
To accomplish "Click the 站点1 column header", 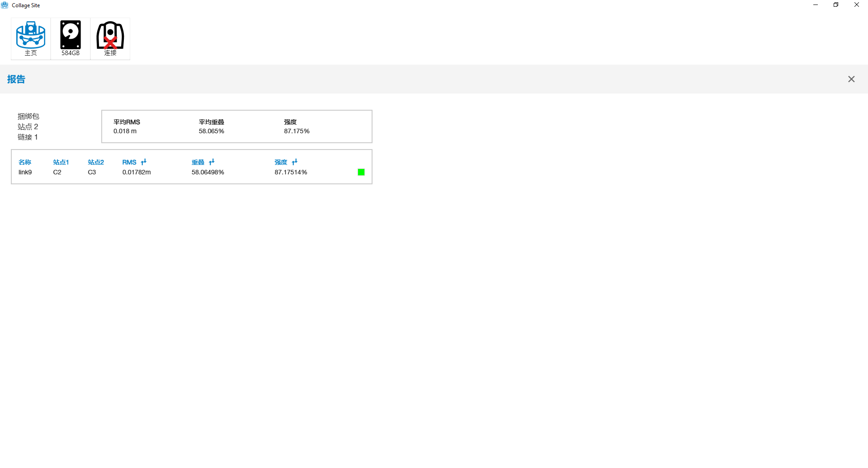I will point(61,162).
